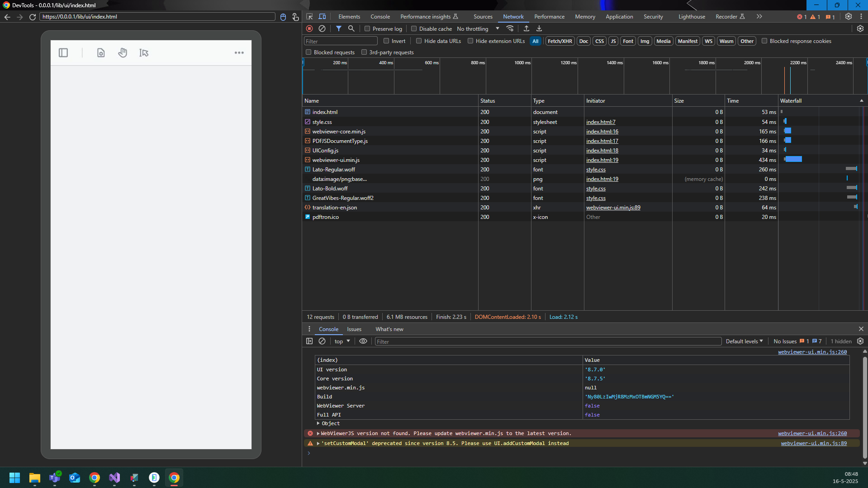Check Blocked response cookies
Image resolution: width=868 pixels, height=488 pixels.
coord(764,41)
